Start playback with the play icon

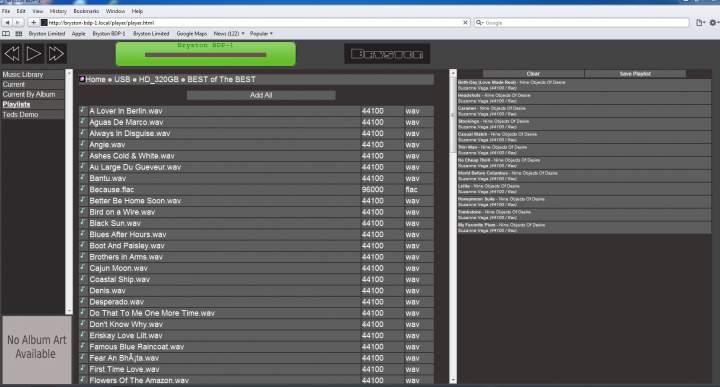[34, 54]
